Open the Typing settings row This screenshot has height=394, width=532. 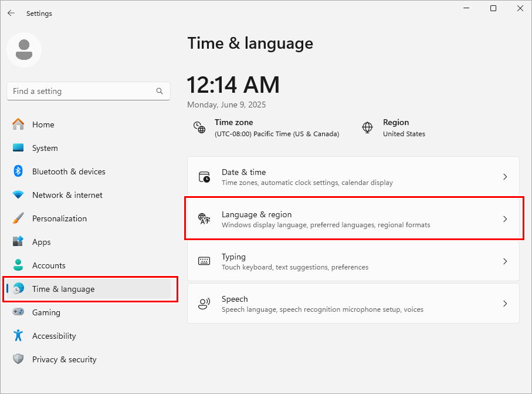coord(352,261)
